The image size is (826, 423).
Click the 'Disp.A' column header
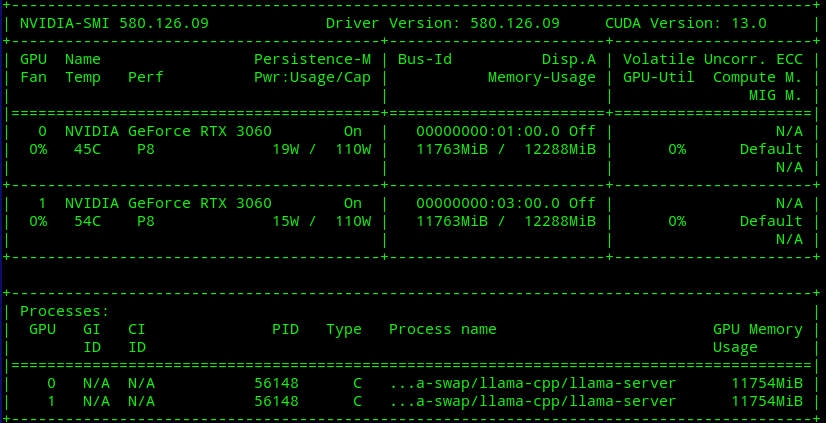click(569, 60)
